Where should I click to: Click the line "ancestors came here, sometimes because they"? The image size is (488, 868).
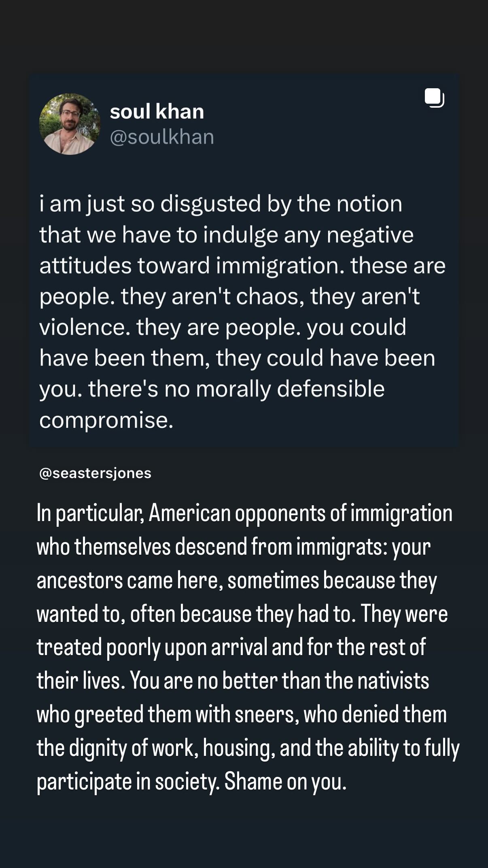tap(236, 581)
